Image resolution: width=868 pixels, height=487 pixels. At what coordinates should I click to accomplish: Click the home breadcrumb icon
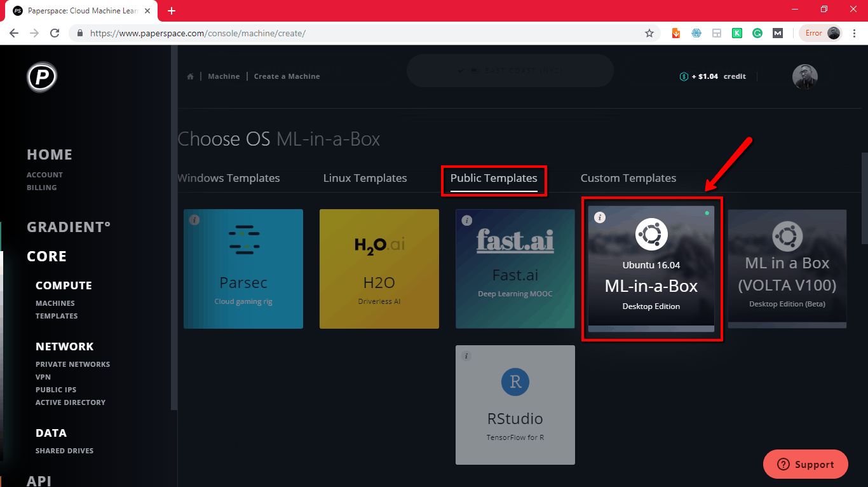(x=190, y=76)
